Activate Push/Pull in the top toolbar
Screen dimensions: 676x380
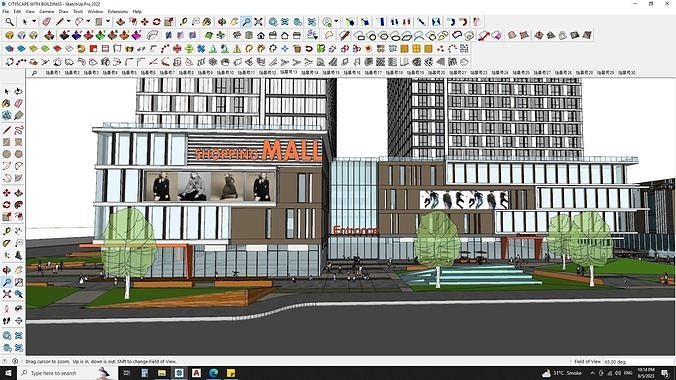click(x=121, y=22)
